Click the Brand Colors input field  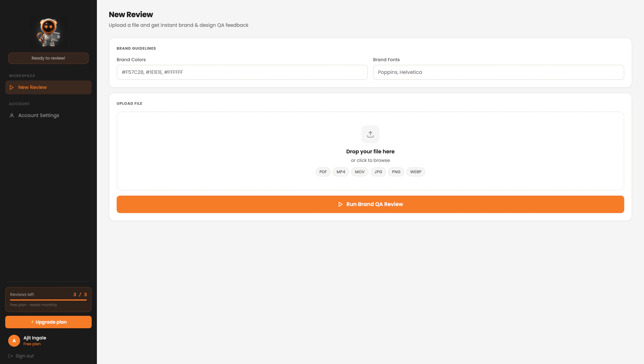(242, 72)
